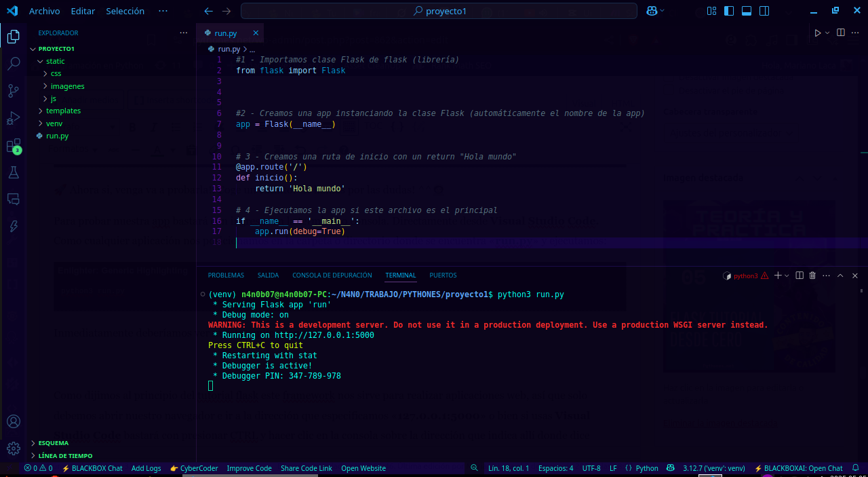The image size is (868, 477).
Task: Open Manage settings gear in activity bar
Action: [13, 449]
